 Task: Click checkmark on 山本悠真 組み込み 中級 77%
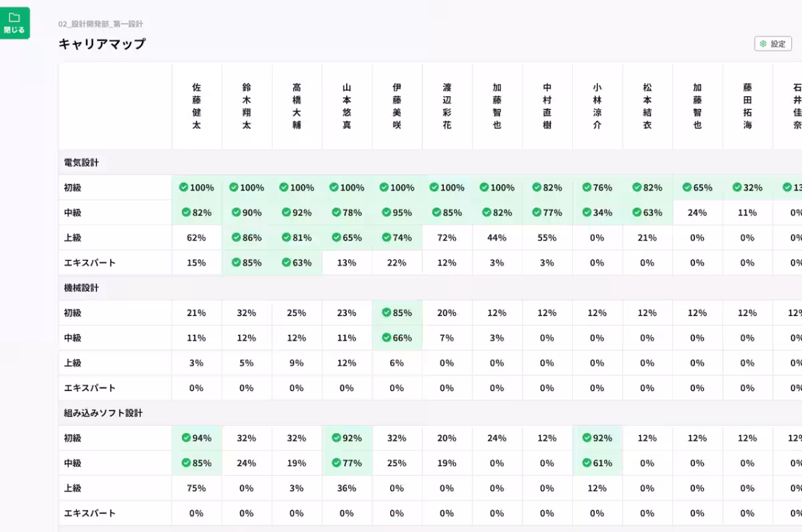tap(336, 462)
